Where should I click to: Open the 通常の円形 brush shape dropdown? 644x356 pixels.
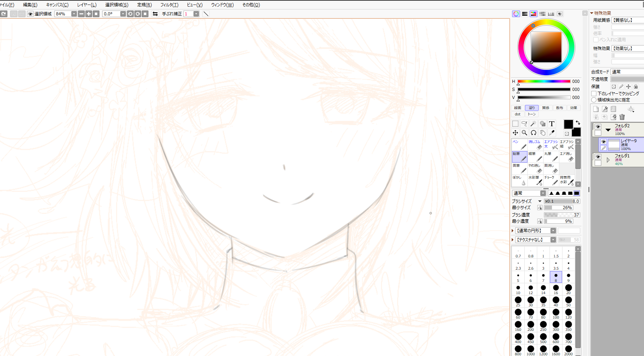[553, 231]
